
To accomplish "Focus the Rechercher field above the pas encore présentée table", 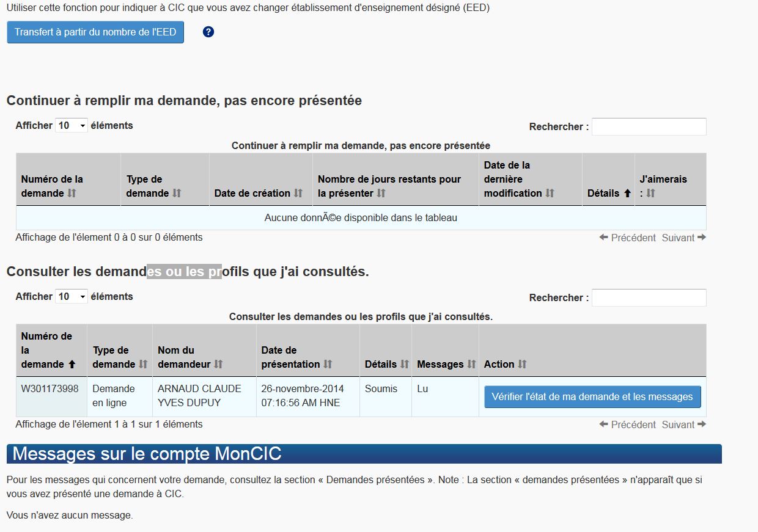I will (x=649, y=126).
